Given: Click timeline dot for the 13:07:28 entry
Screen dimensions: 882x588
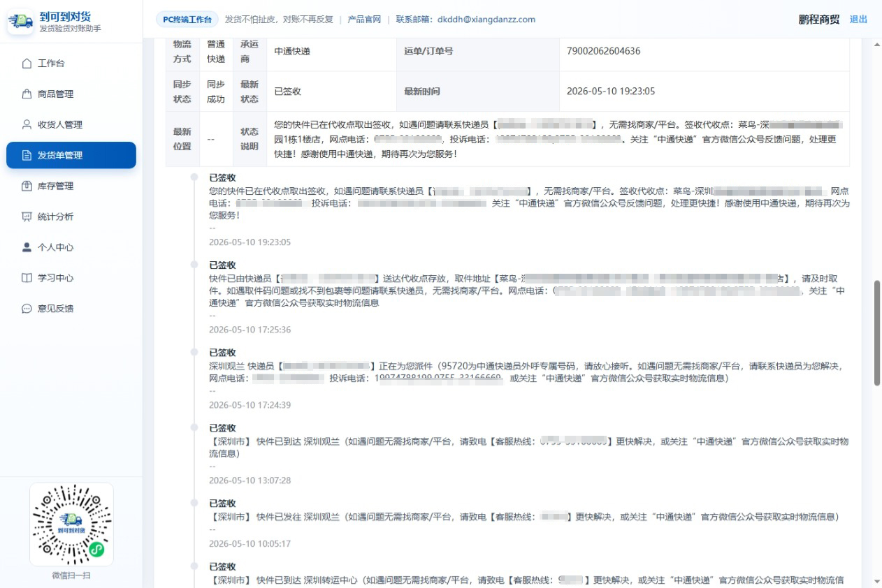Looking at the screenshot, I should [x=194, y=427].
